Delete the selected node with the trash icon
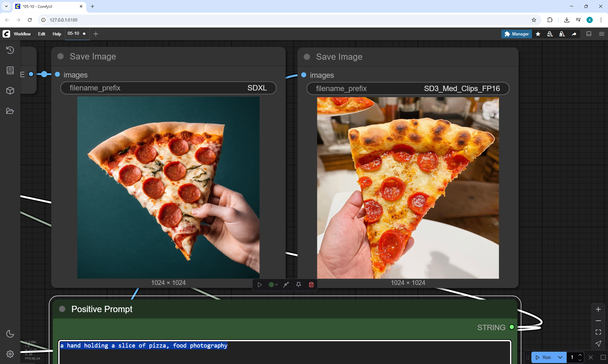This screenshot has height=364, width=608. (311, 285)
